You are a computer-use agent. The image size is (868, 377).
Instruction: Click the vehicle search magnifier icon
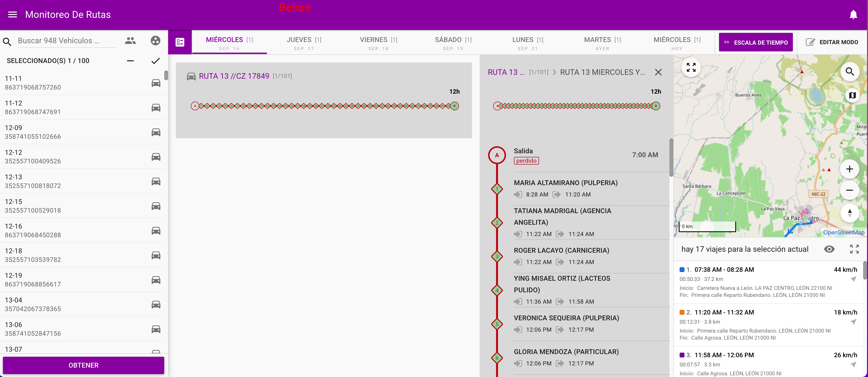click(x=7, y=42)
